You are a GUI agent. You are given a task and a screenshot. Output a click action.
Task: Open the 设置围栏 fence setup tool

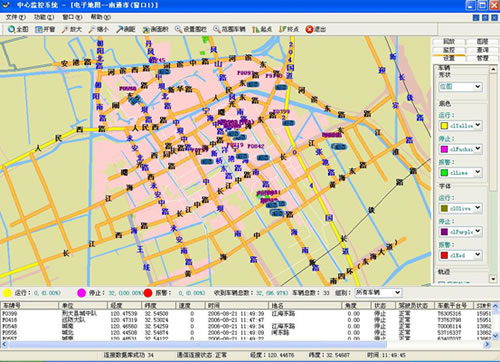point(191,29)
